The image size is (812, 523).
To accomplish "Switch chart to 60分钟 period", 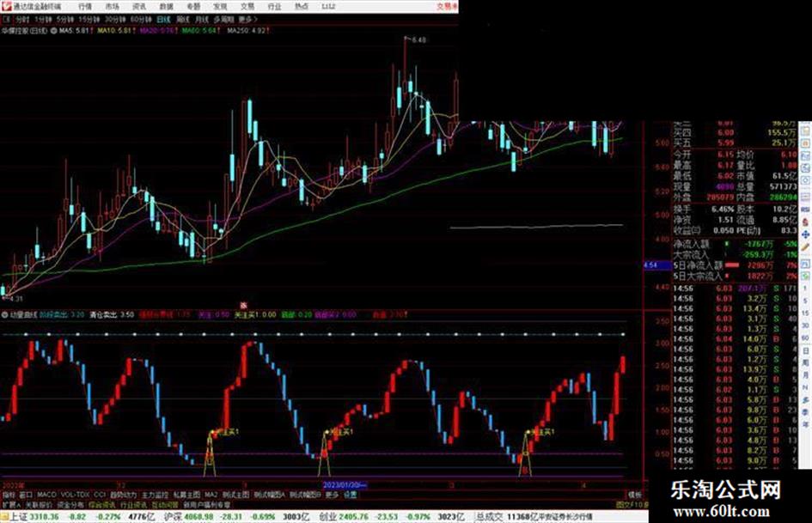I will click(x=141, y=19).
